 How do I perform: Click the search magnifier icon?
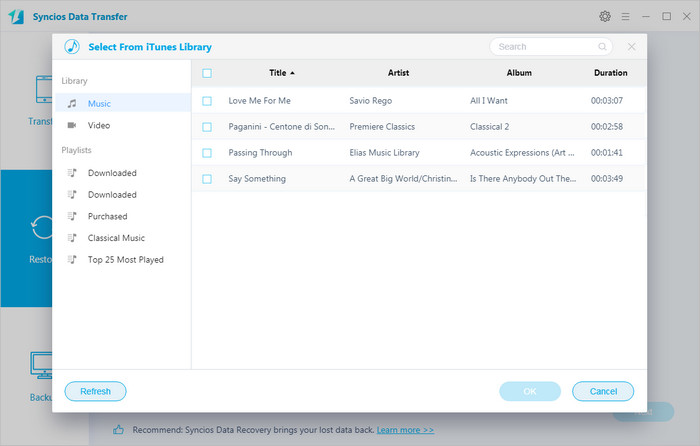(602, 47)
